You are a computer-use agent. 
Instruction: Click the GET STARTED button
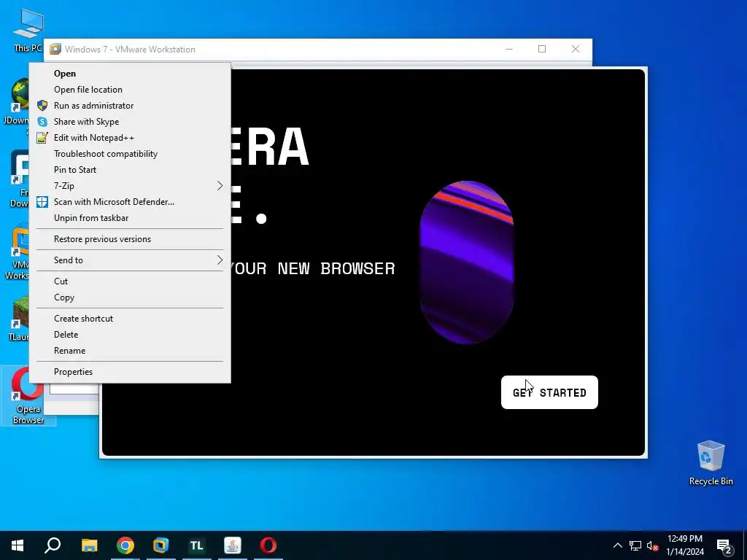[549, 392]
